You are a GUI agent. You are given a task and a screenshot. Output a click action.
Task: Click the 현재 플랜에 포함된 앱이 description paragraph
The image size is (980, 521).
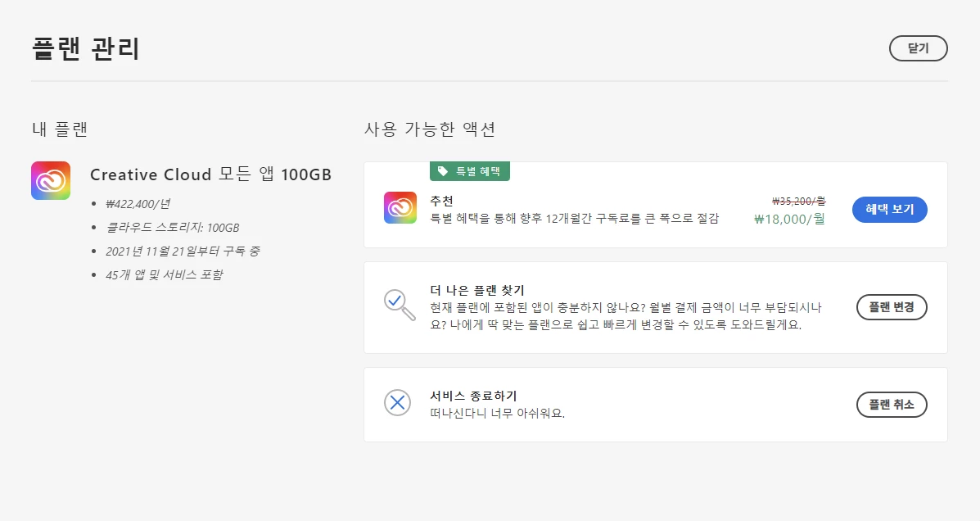click(x=625, y=316)
